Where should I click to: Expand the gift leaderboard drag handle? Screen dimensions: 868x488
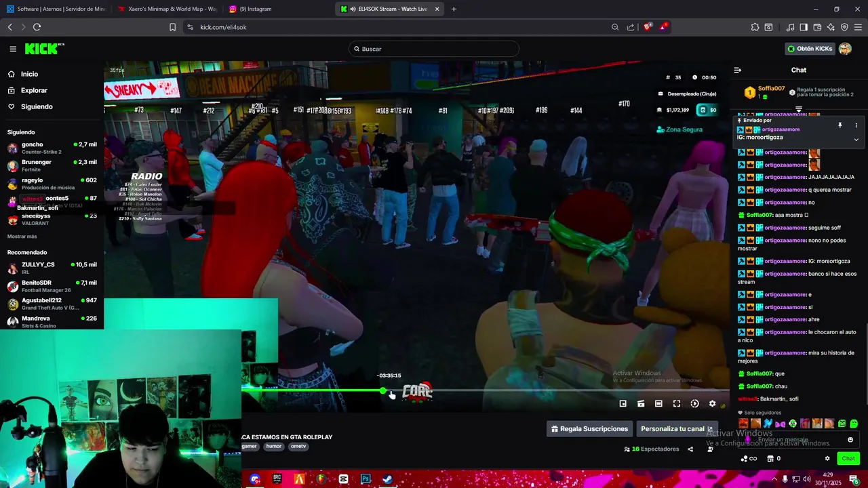coord(799,109)
